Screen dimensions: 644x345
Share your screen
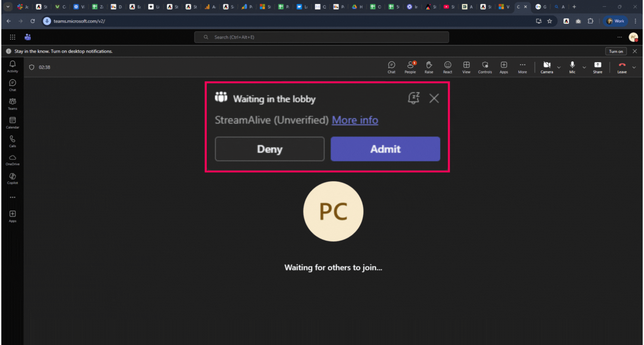point(598,67)
